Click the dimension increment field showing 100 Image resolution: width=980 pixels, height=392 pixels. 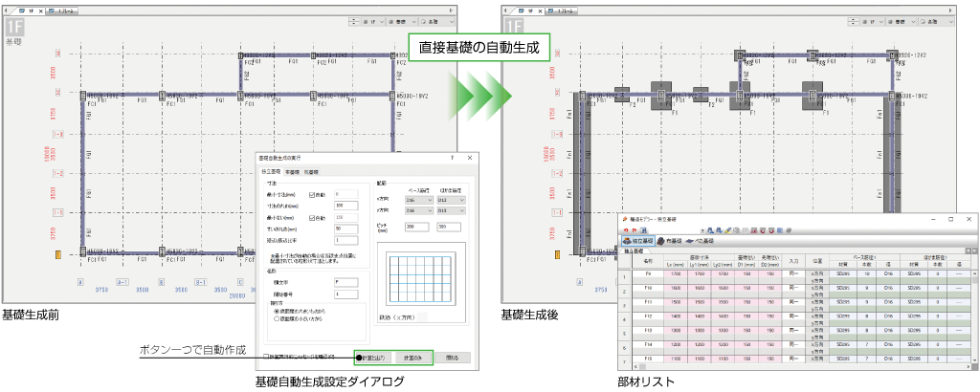[346, 206]
